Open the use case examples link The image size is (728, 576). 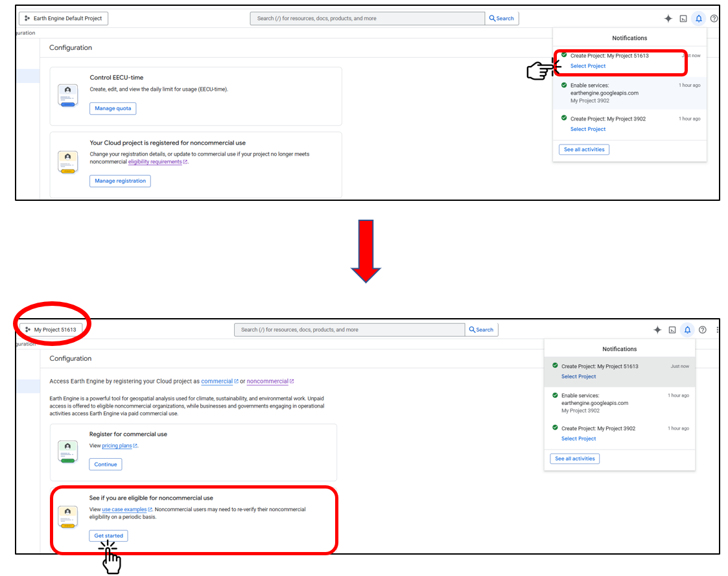(124, 510)
